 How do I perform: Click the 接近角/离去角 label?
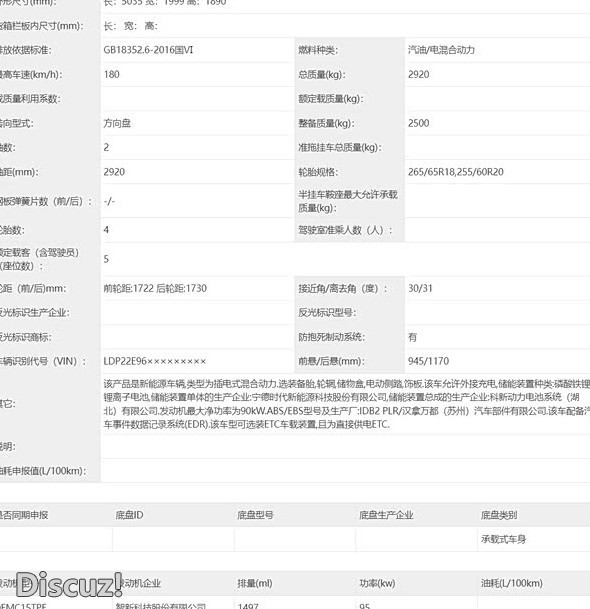[343, 288]
